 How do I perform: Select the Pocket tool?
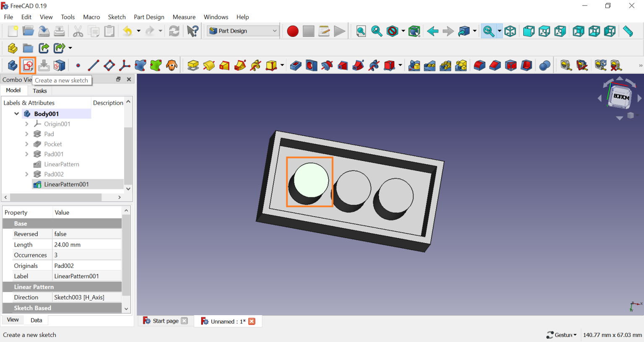296,65
